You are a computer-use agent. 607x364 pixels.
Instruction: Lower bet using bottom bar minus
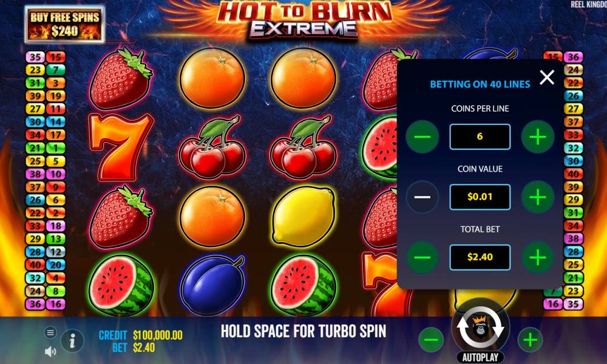[431, 340]
